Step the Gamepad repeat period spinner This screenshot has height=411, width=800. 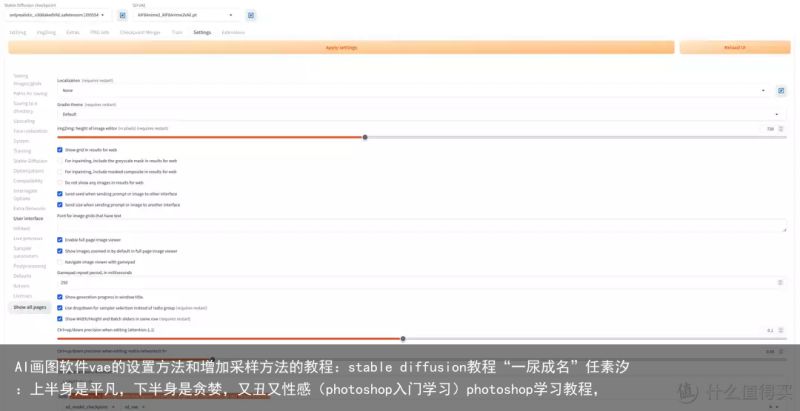click(x=780, y=282)
